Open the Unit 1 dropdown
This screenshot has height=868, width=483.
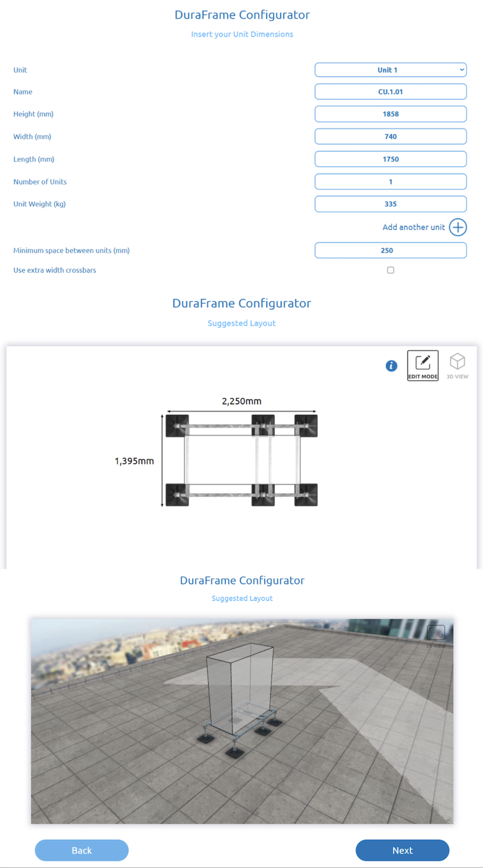pos(390,70)
